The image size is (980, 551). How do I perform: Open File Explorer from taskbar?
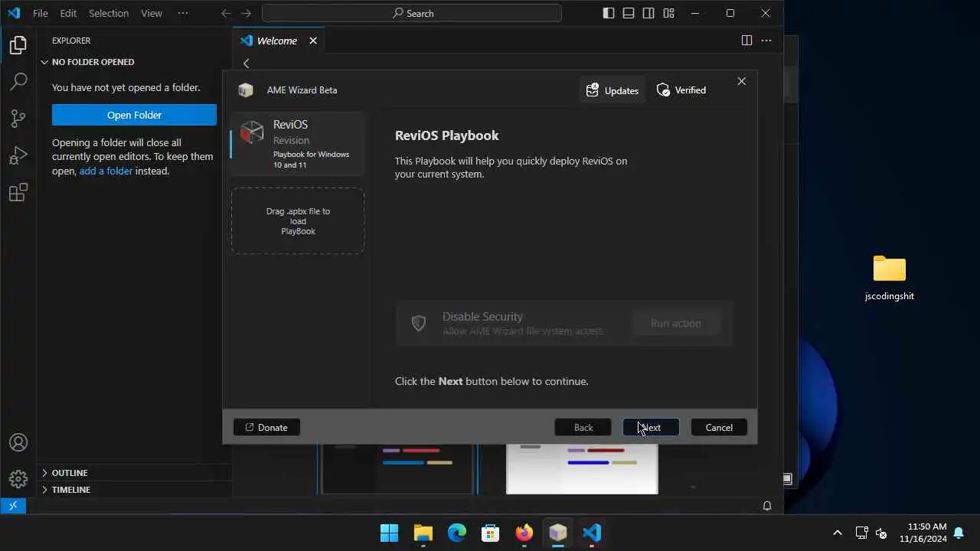423,533
